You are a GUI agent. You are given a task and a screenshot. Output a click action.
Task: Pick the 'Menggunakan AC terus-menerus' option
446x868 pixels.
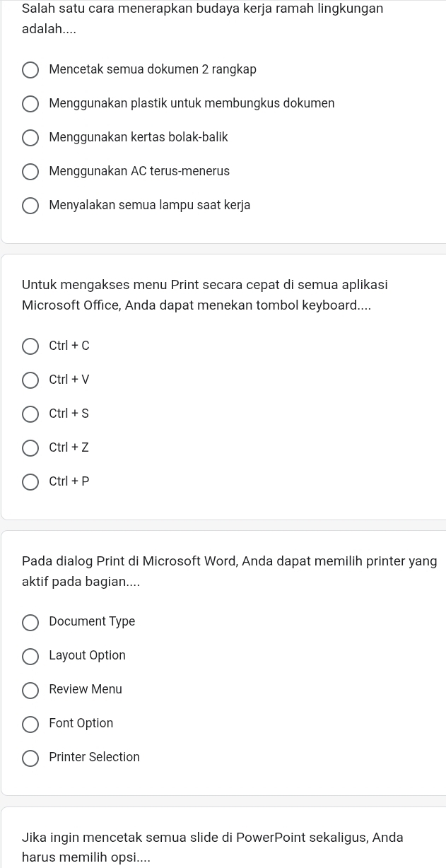30,172
